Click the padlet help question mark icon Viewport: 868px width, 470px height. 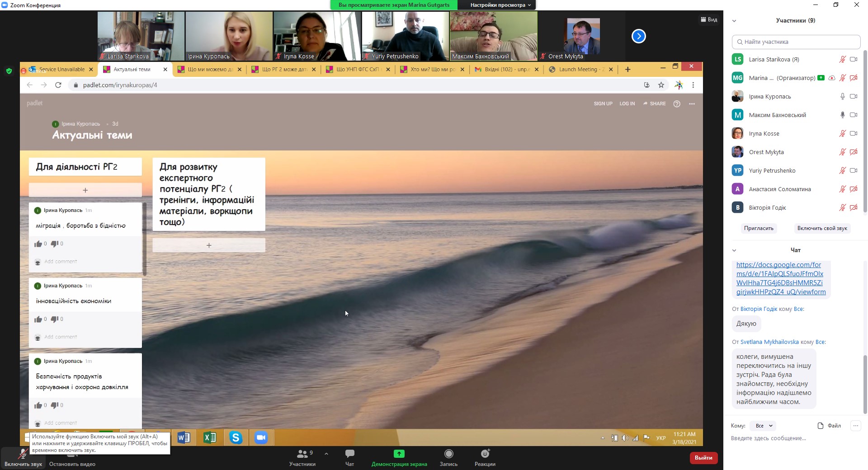coord(677,104)
